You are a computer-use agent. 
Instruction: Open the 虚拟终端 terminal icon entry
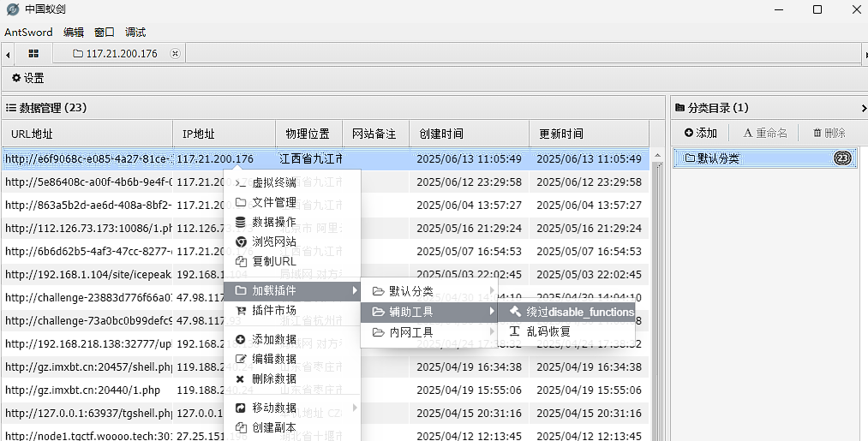[x=241, y=182]
